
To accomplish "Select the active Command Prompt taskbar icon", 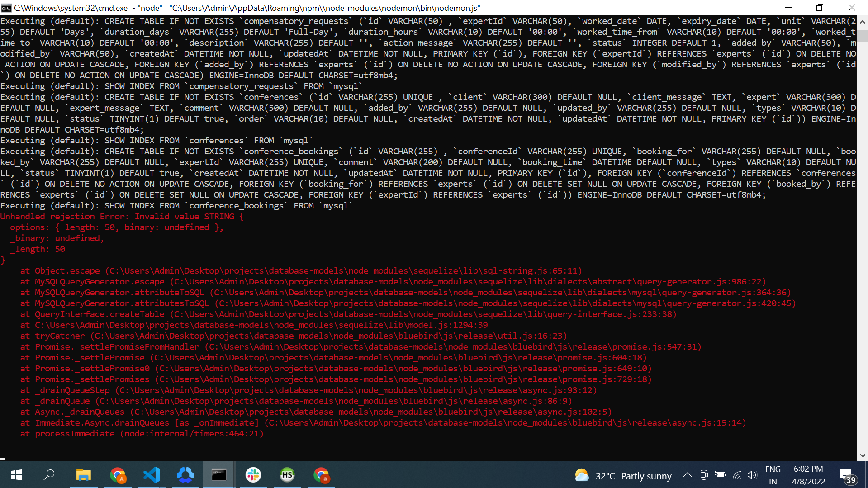I will click(219, 475).
